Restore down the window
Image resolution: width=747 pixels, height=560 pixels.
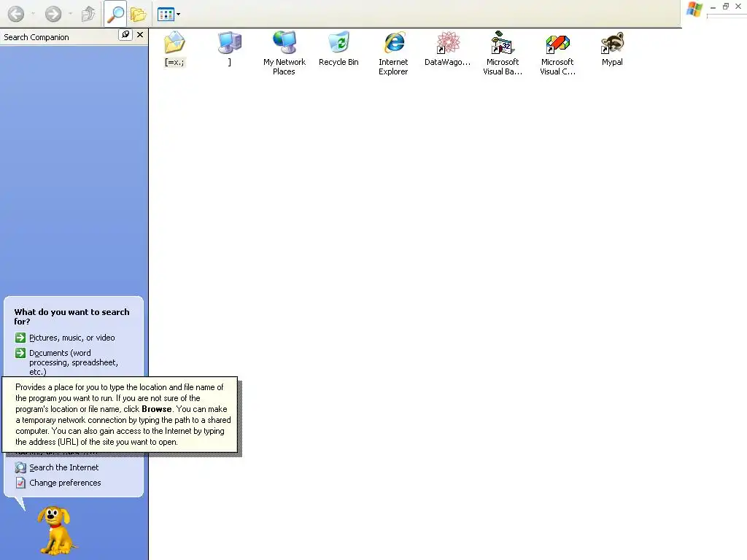[726, 6]
